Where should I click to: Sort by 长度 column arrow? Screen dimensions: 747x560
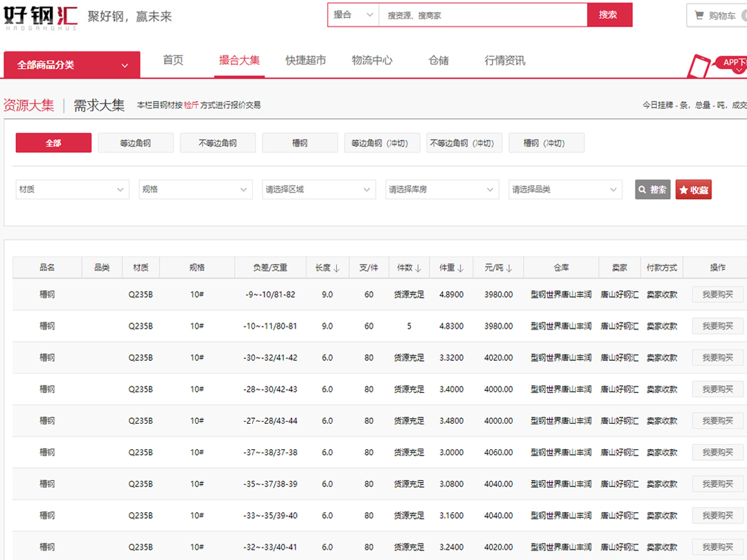pos(337,268)
